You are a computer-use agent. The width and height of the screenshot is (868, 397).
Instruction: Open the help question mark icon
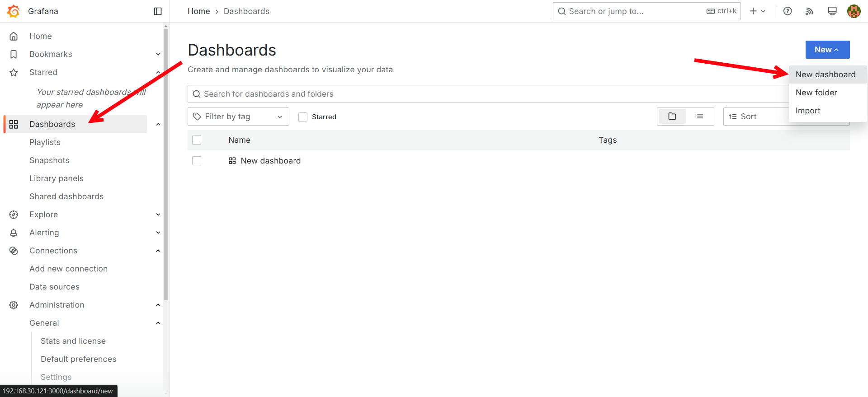tap(787, 11)
